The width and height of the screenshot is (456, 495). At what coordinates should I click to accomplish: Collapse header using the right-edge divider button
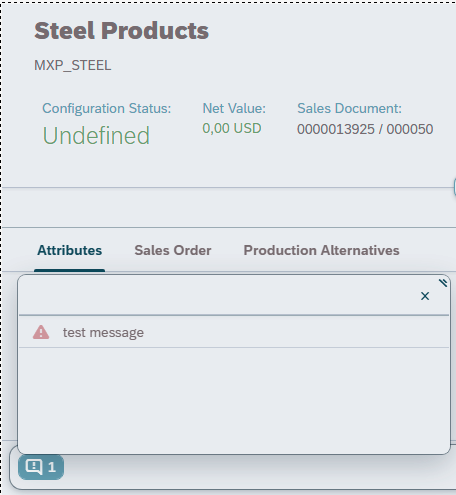455,187
